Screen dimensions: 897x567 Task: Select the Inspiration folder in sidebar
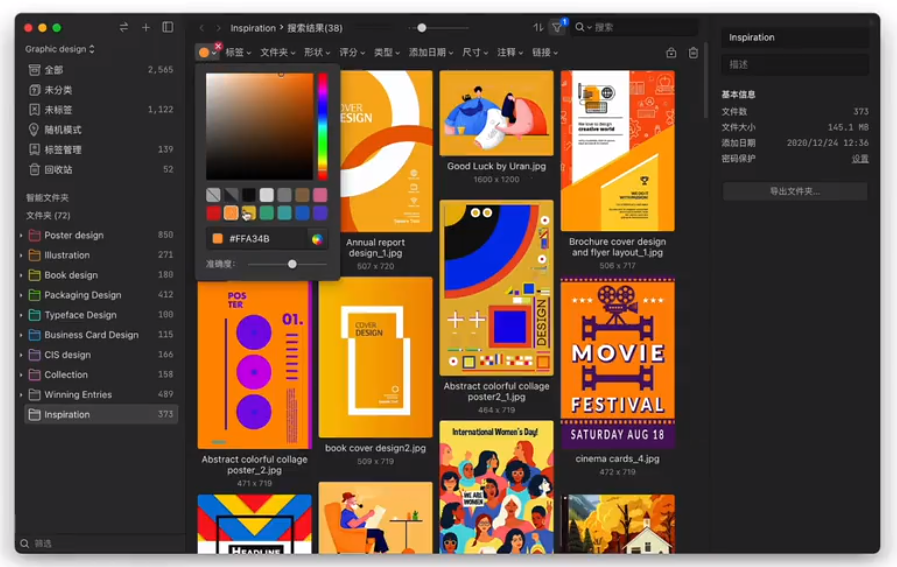[x=101, y=414]
